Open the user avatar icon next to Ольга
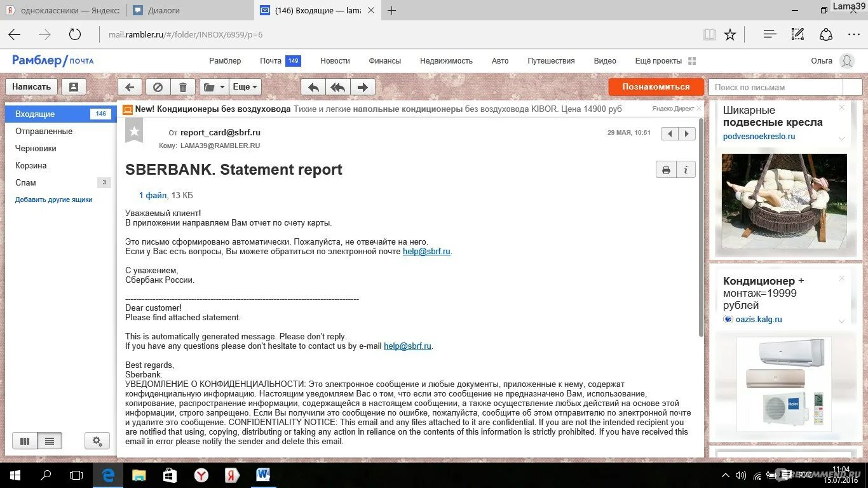The height and width of the screenshot is (488, 868). pos(847,61)
